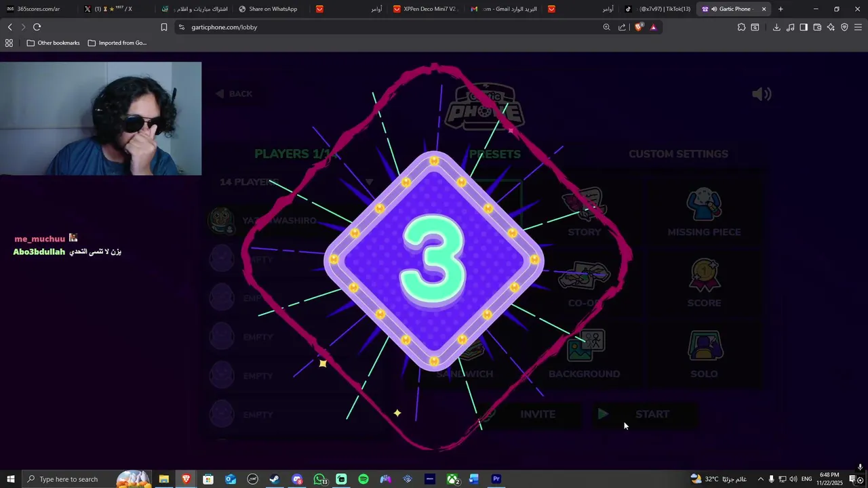Close the Gartic Phone browser tab
The height and width of the screenshot is (488, 868).
(x=764, y=9)
